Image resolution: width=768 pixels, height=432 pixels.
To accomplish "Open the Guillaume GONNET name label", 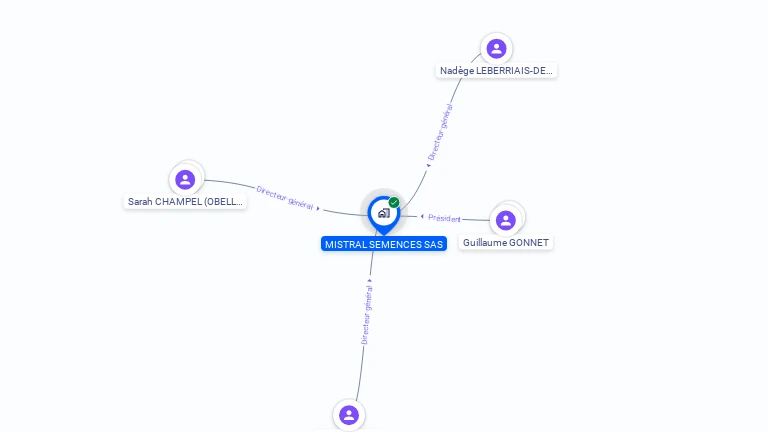I will [505, 242].
